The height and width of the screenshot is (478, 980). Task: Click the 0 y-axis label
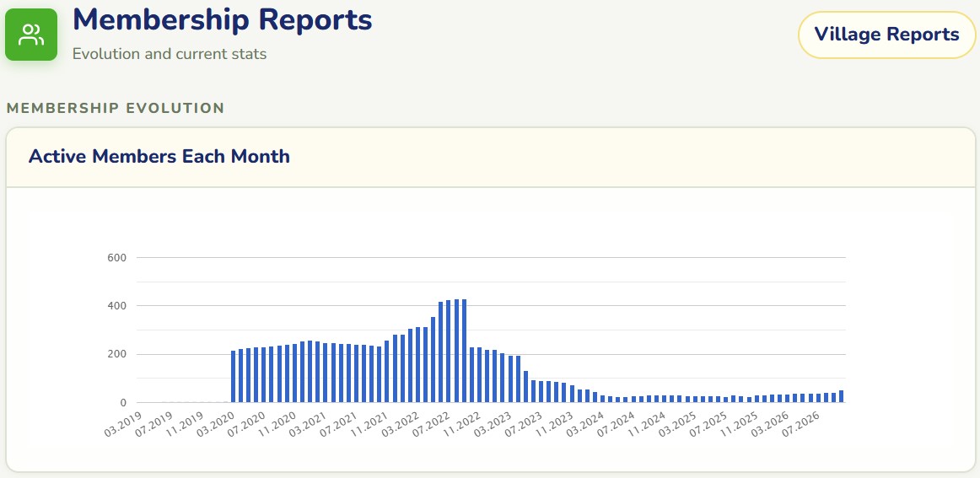[x=124, y=402]
